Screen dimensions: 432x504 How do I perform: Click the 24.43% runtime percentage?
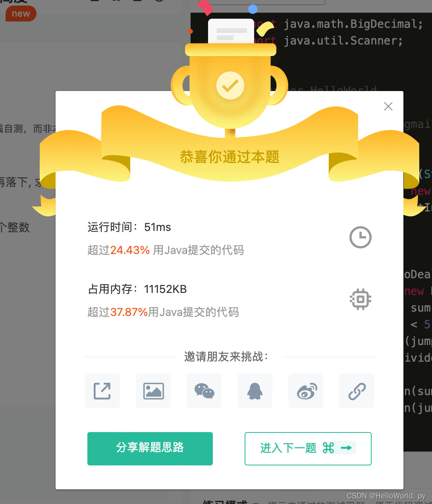click(x=130, y=250)
